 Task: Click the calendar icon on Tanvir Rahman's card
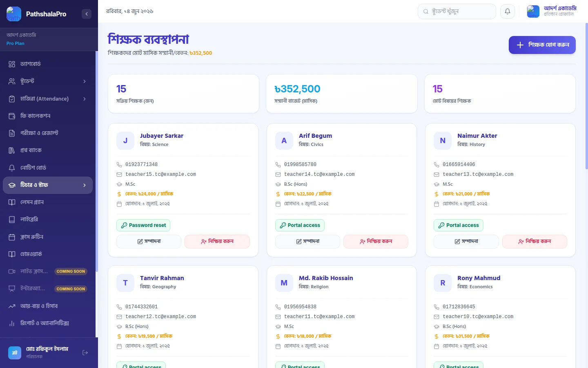coord(119,346)
